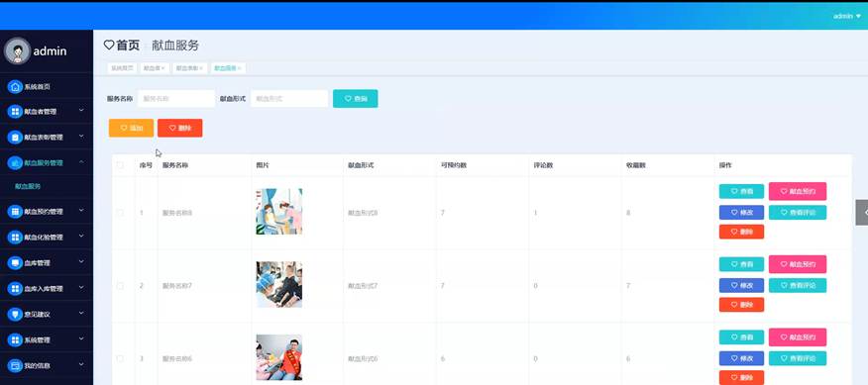The height and width of the screenshot is (385, 868).
Task: Open the 献血服务 submenu item in sidebar
Action: (47, 186)
